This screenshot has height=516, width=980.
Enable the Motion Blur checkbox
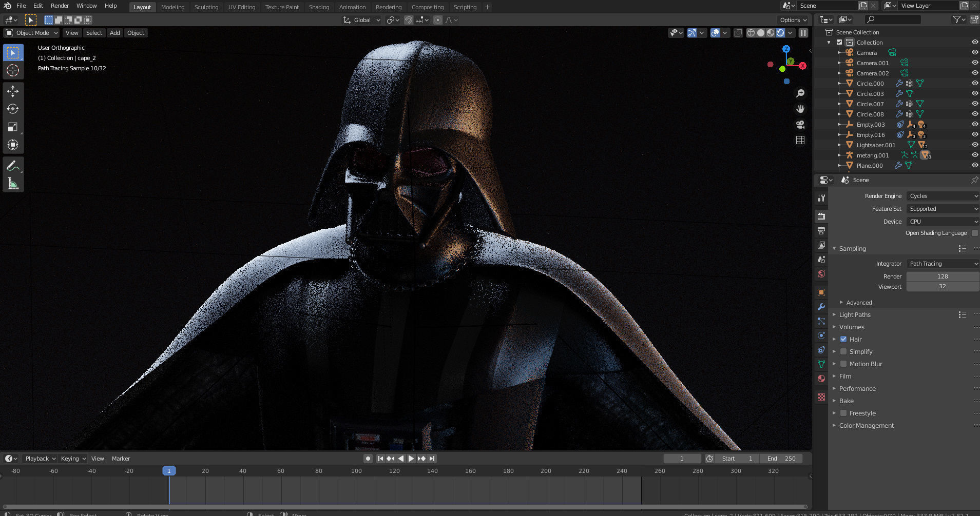click(x=843, y=364)
